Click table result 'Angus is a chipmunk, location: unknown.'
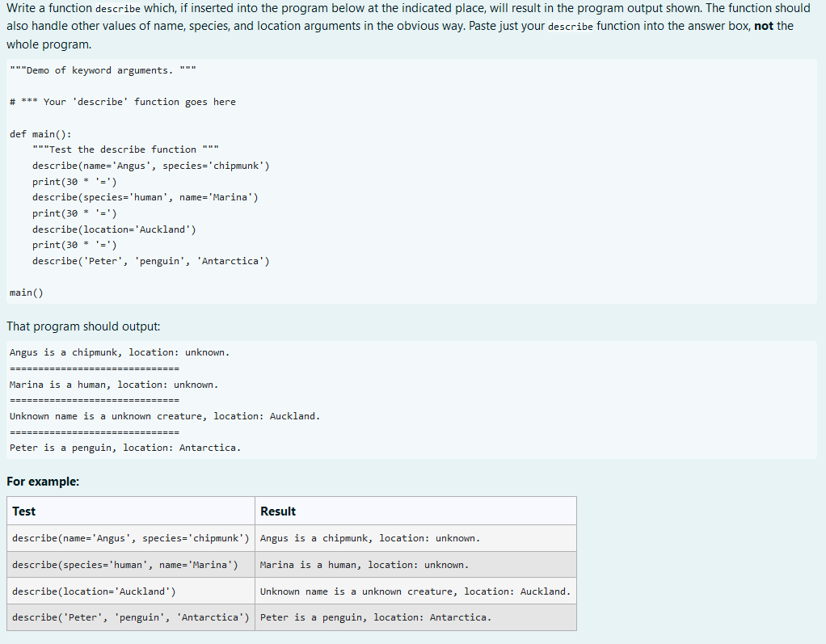Screen dimensions: 826x644 415,538
